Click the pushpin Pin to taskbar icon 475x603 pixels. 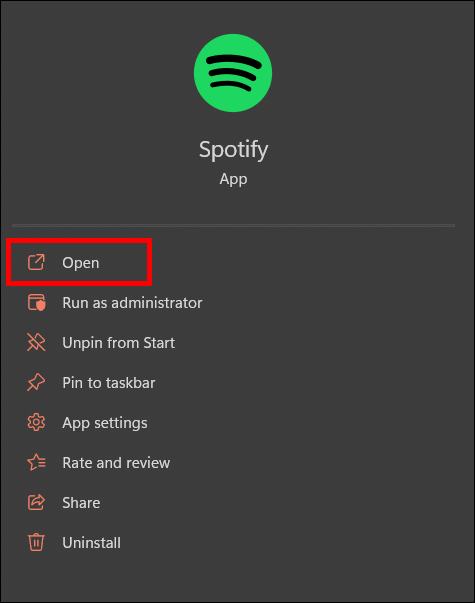(x=36, y=382)
